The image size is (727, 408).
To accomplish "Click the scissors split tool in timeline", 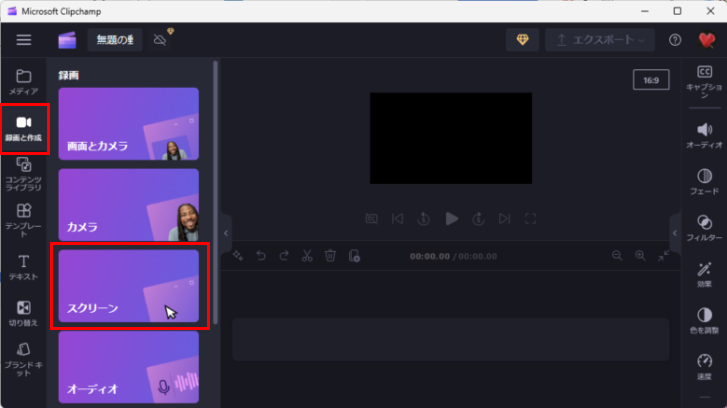I will [x=307, y=256].
